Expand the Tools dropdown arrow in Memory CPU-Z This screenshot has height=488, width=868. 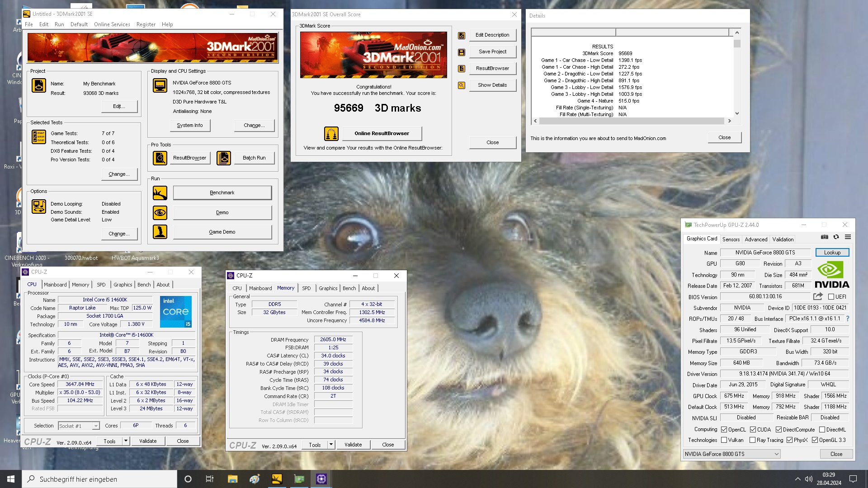click(331, 445)
